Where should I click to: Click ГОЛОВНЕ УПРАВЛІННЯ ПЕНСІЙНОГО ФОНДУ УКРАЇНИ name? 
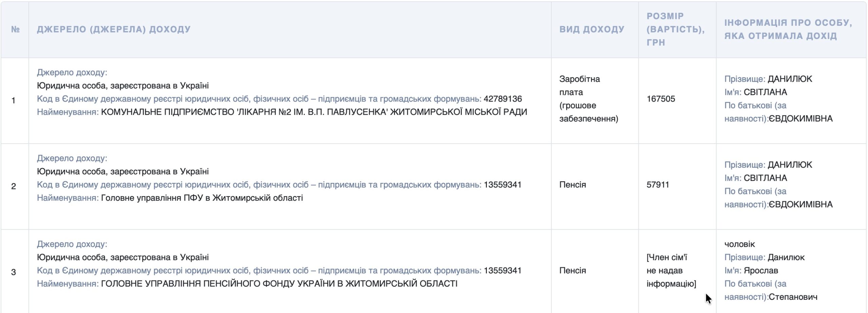click(x=279, y=284)
